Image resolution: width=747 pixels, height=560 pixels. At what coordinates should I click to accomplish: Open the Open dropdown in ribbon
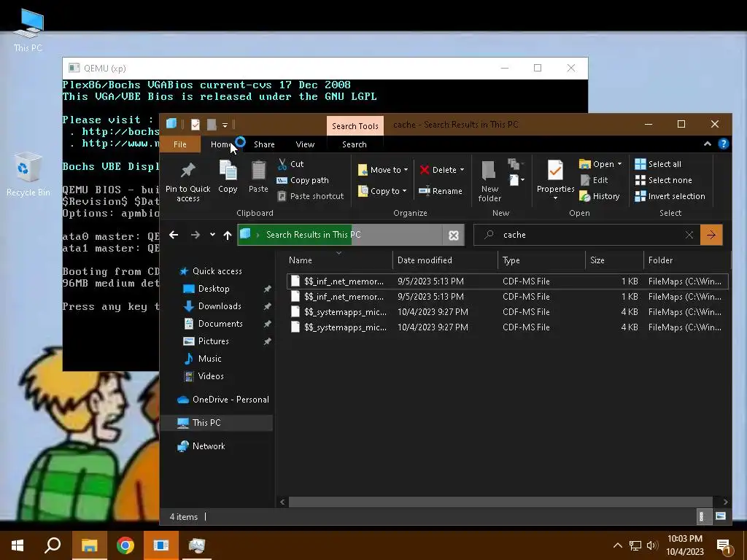[601, 164]
